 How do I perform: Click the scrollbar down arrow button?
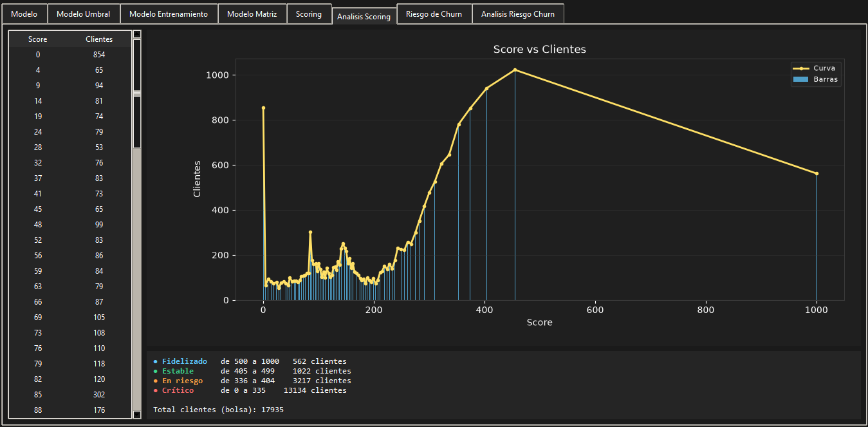(x=137, y=415)
